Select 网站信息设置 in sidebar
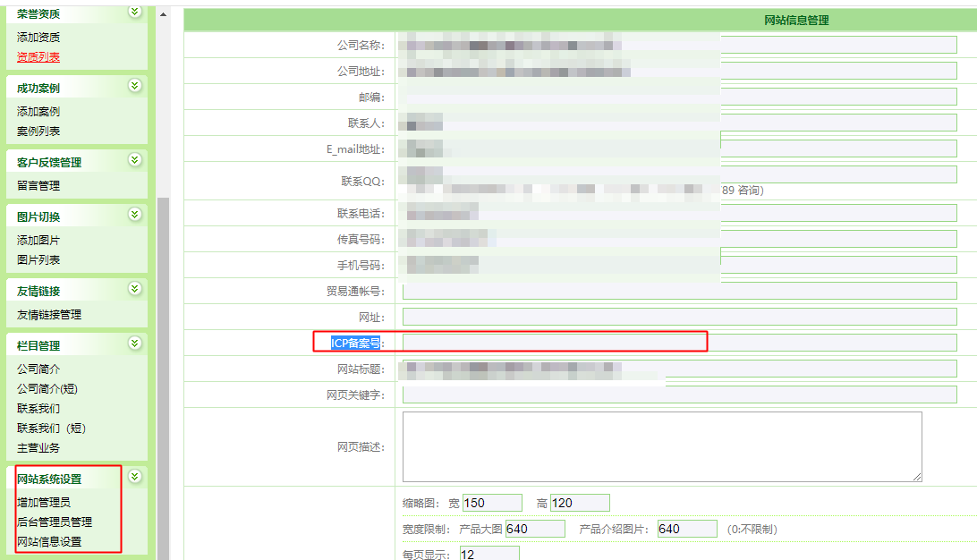The width and height of the screenshot is (977, 560). coord(49,542)
